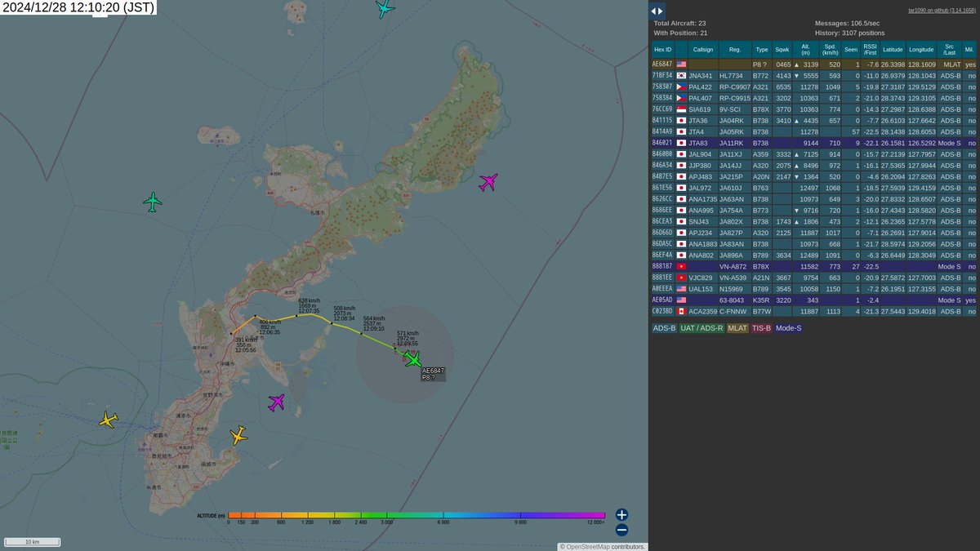The image size is (980, 551).
Task: Open the OpenStreetMap attribution link
Action: click(x=587, y=547)
